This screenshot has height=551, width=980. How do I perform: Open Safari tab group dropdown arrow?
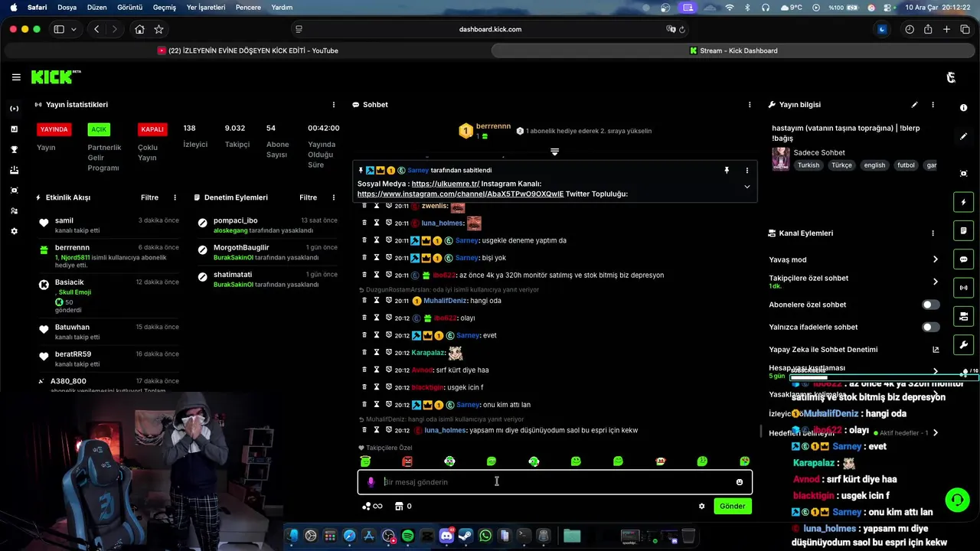[x=73, y=29]
